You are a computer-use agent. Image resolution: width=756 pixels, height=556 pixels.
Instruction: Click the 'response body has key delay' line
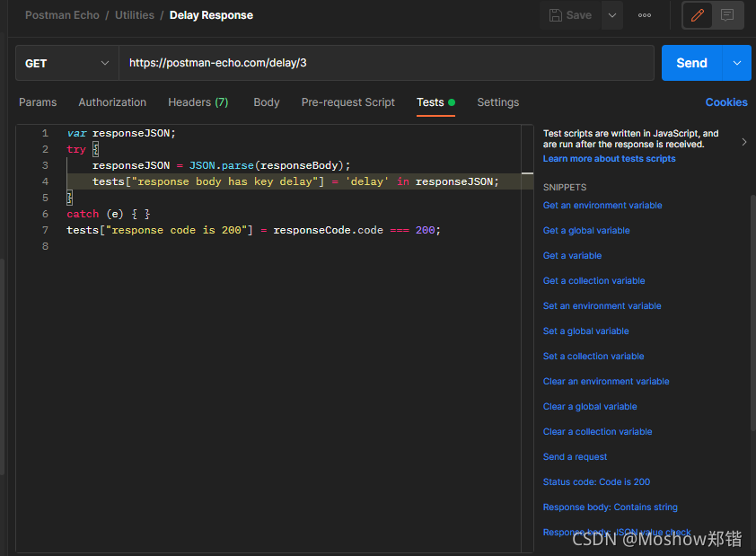295,181
